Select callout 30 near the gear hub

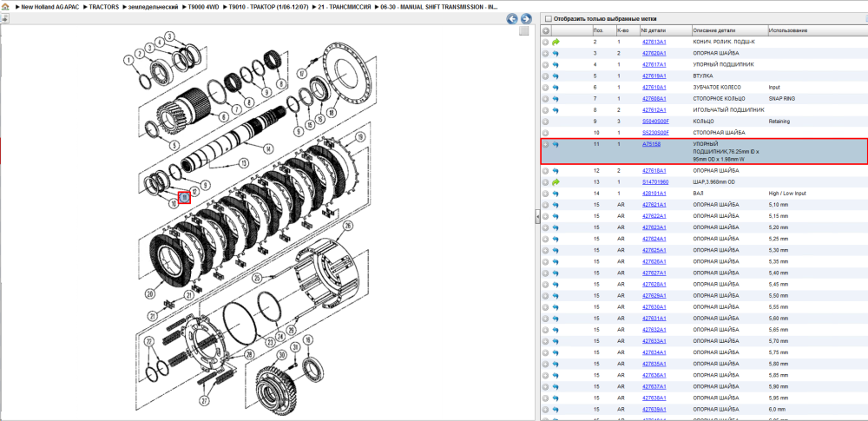[282, 355]
